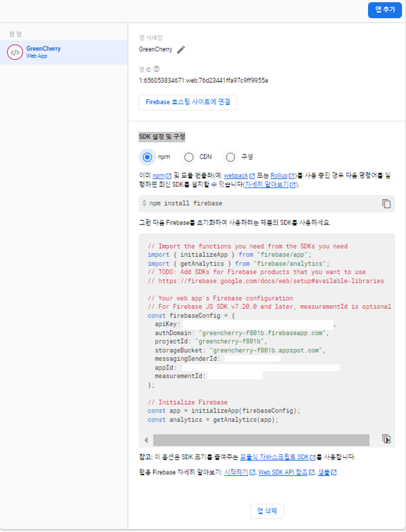
Task: Open Web SDK API 참조 link
Action: (x=283, y=472)
